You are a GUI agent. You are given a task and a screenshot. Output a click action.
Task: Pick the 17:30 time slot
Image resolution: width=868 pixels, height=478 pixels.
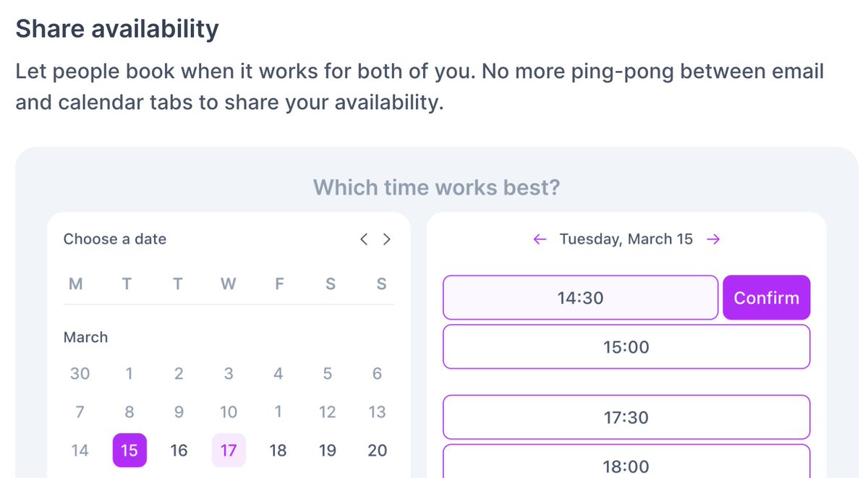tap(626, 417)
